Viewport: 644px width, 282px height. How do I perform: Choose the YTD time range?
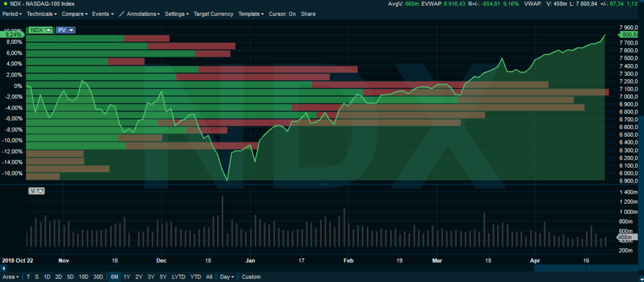click(x=195, y=277)
